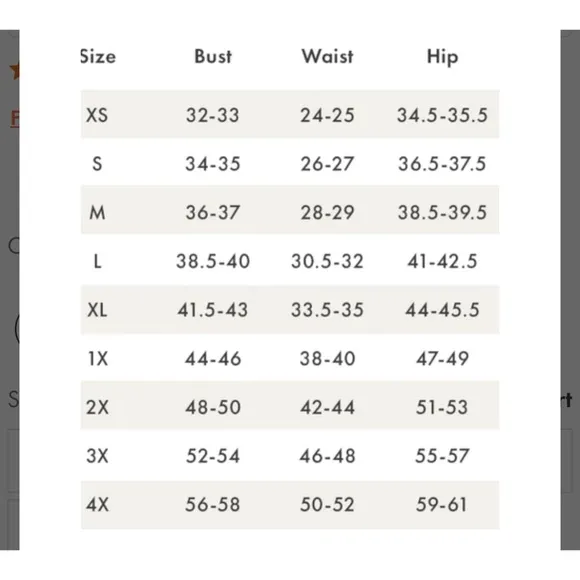Click the dimmed background right of the chart
Screen dimensions: 580x580
[570, 290]
